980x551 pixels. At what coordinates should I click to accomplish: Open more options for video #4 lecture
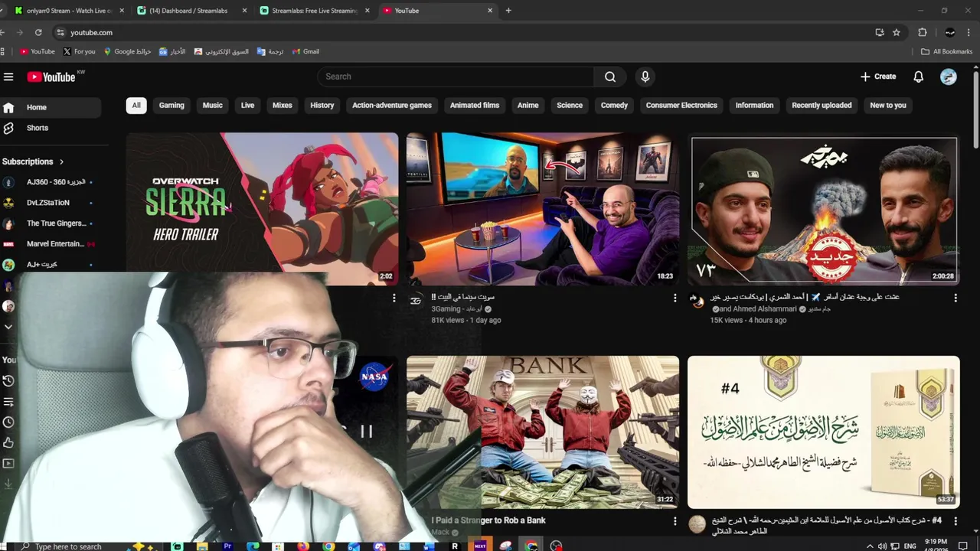[955, 521]
